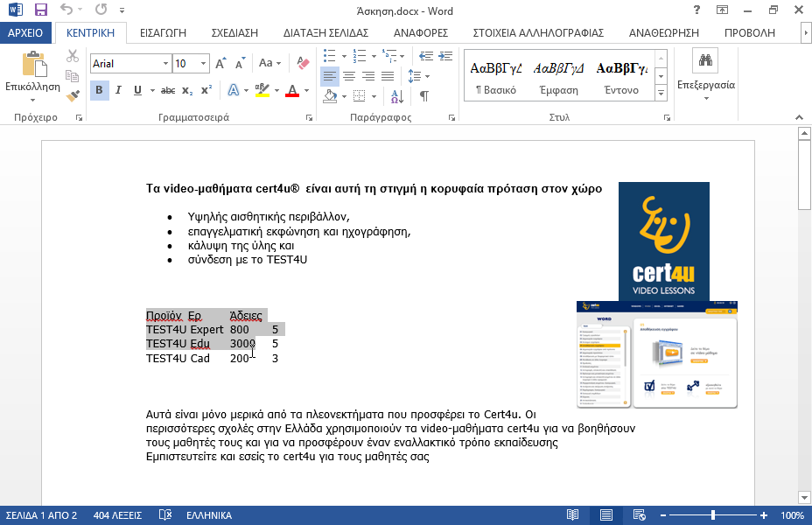Image resolution: width=812 pixels, height=525 pixels.
Task: Toggle left text alignment
Action: [330, 76]
